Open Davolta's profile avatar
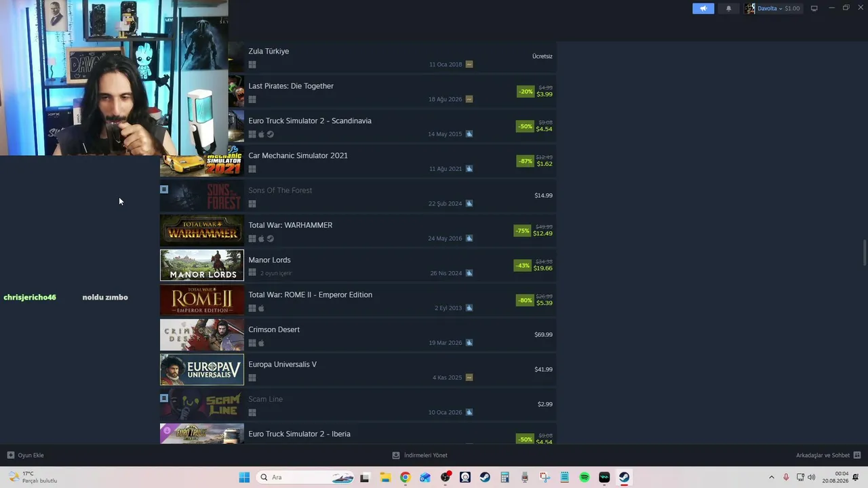 (749, 8)
